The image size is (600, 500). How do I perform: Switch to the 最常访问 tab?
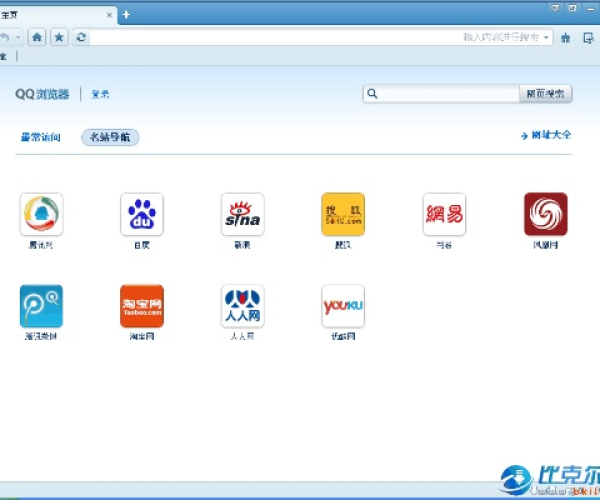(41, 137)
